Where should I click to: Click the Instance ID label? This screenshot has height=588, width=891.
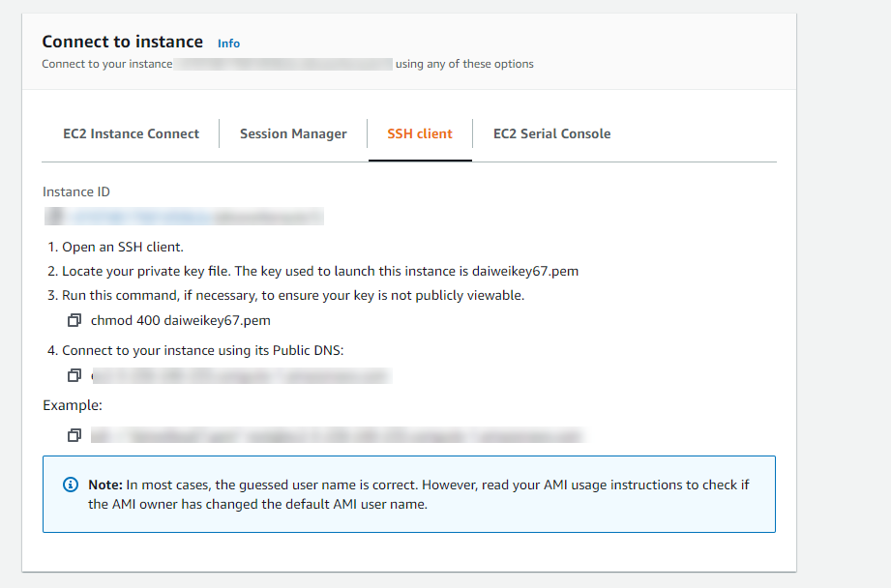coord(83,192)
